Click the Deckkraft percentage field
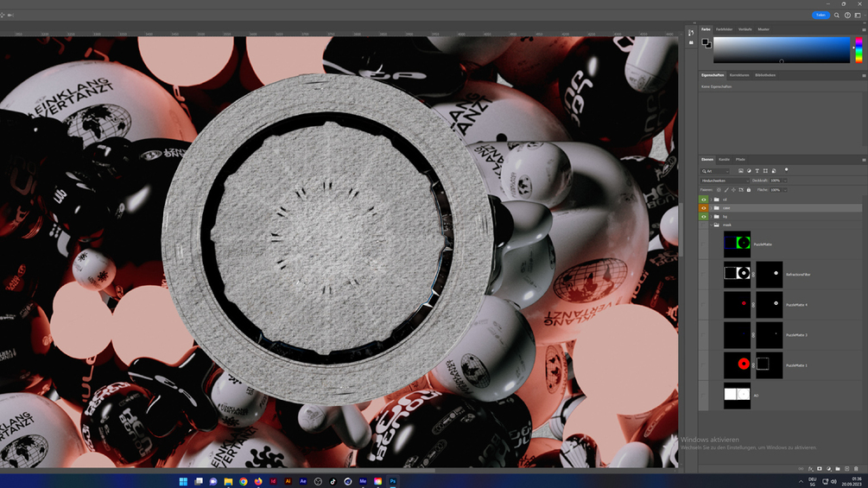Image resolution: width=868 pixels, height=488 pixels. [775, 181]
